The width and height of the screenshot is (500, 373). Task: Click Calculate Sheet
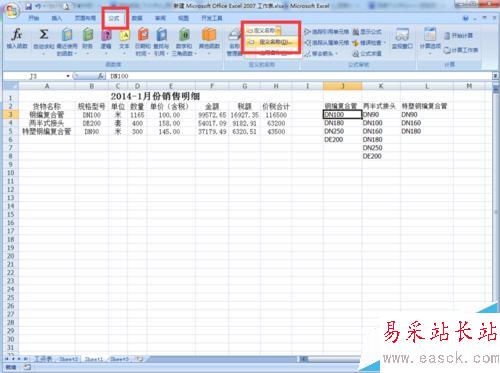(461, 50)
